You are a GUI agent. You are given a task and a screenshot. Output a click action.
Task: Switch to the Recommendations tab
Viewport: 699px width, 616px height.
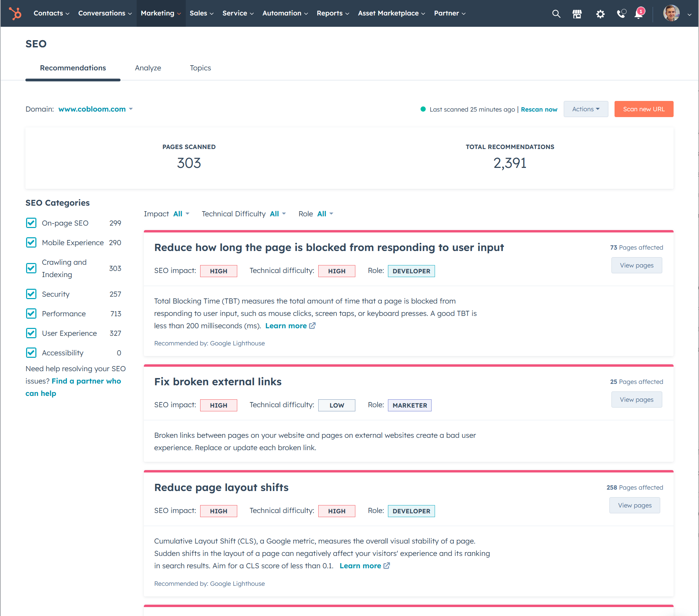73,68
